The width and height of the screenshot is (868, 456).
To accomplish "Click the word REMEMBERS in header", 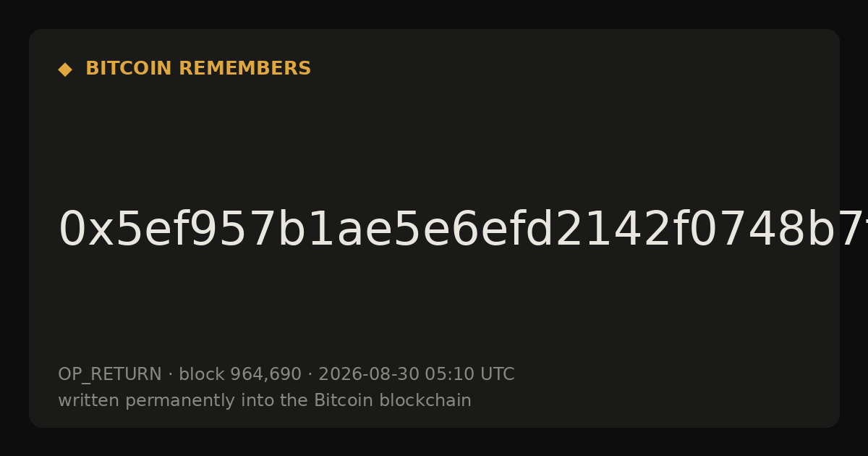I will pyautogui.click(x=245, y=69).
